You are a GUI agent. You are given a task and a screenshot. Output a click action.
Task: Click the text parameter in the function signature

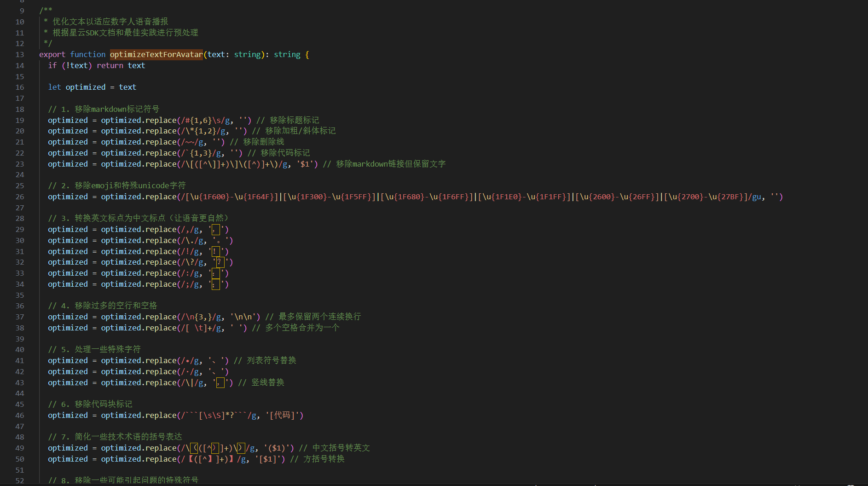pyautogui.click(x=216, y=54)
